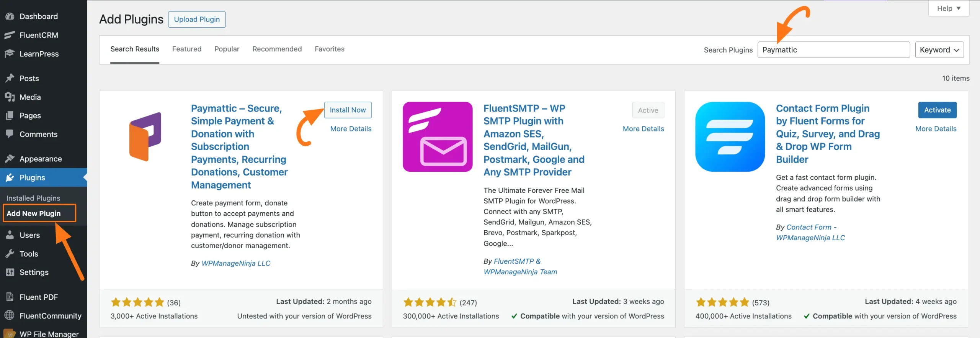The height and width of the screenshot is (338, 980).
Task: Select Add New Plugin submenu
Action: (34, 213)
